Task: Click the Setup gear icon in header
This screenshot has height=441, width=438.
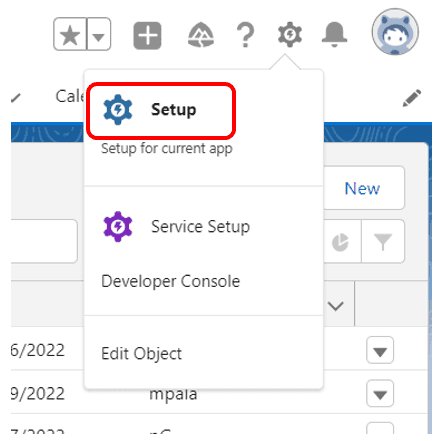Action: tap(290, 34)
